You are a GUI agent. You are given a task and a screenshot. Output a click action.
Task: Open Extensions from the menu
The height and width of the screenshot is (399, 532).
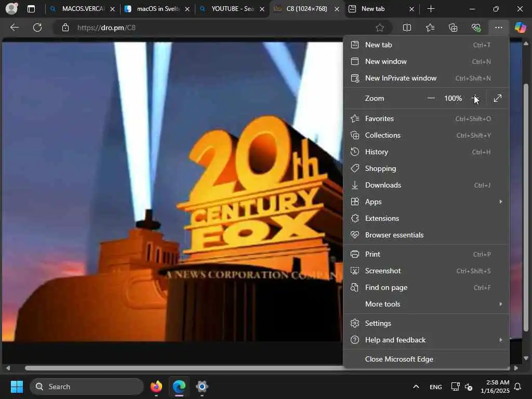(x=426, y=219)
